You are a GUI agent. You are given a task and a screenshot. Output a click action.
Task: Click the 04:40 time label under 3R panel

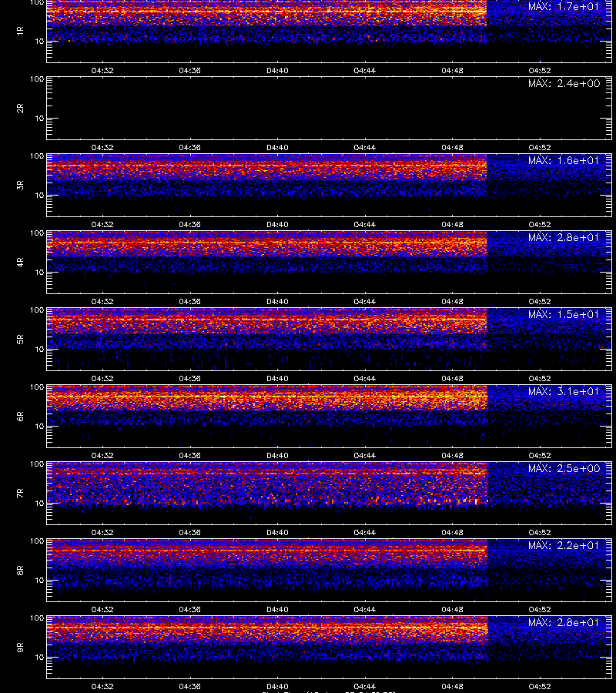[x=277, y=225]
